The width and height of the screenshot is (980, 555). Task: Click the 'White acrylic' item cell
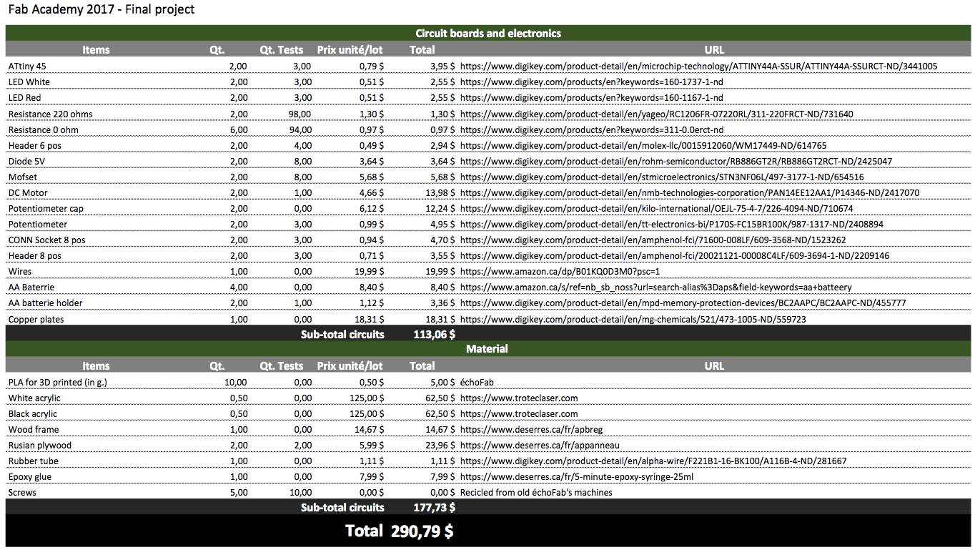click(34, 398)
